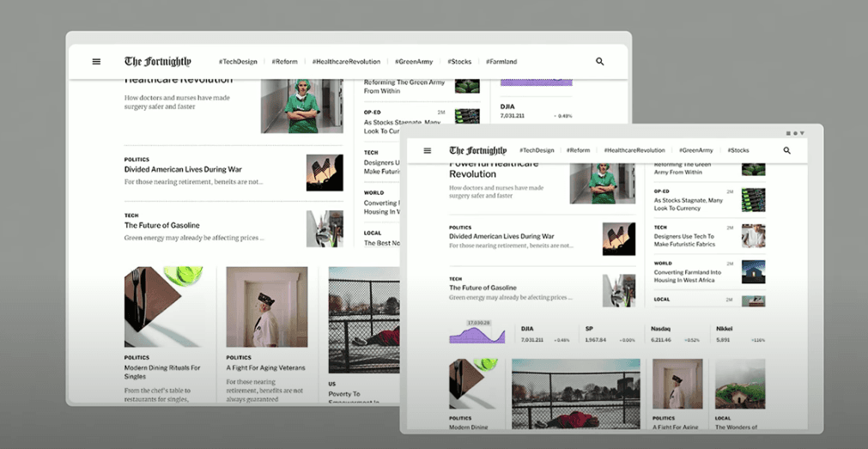
Task: Click gasoline pump thumbnail in front window
Action: coord(619,291)
